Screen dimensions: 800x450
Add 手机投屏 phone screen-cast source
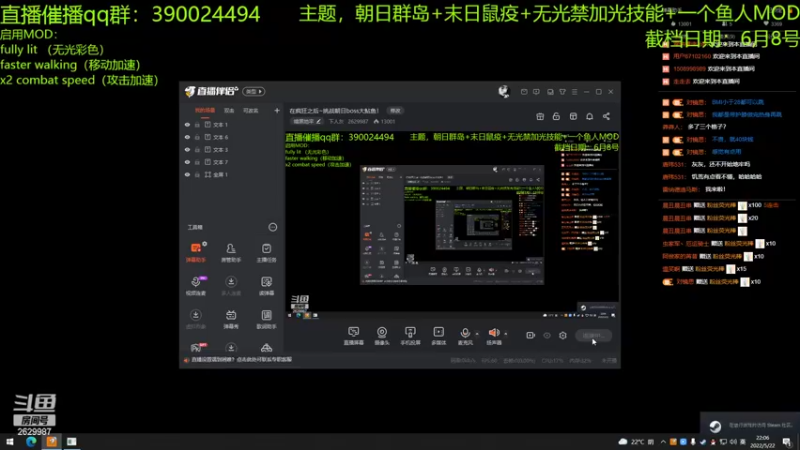410,336
